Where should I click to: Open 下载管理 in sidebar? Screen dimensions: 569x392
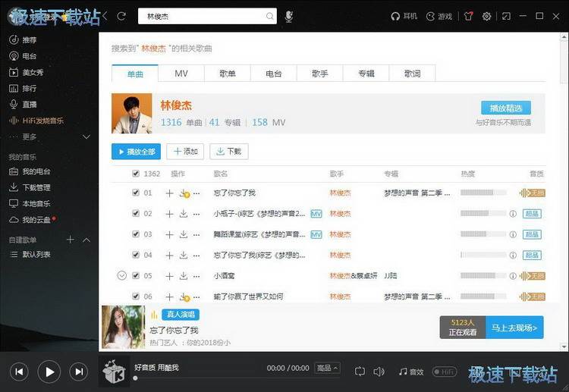click(x=30, y=187)
